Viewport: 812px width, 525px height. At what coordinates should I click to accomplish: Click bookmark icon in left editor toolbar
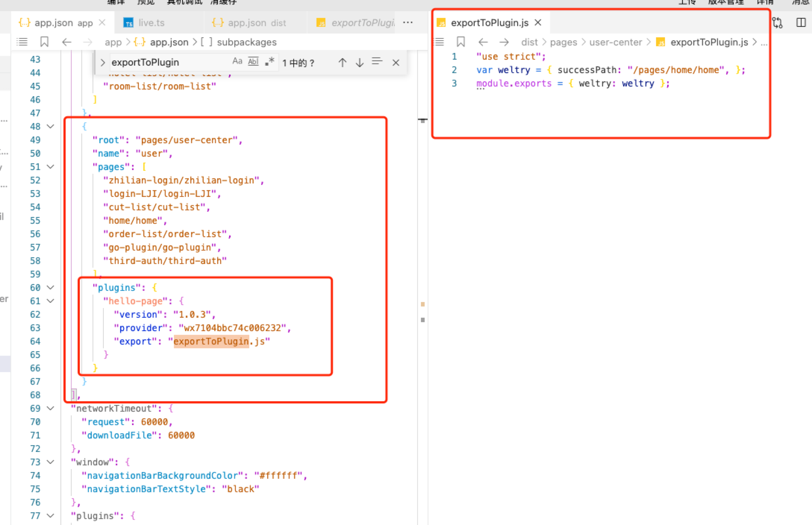coord(44,42)
